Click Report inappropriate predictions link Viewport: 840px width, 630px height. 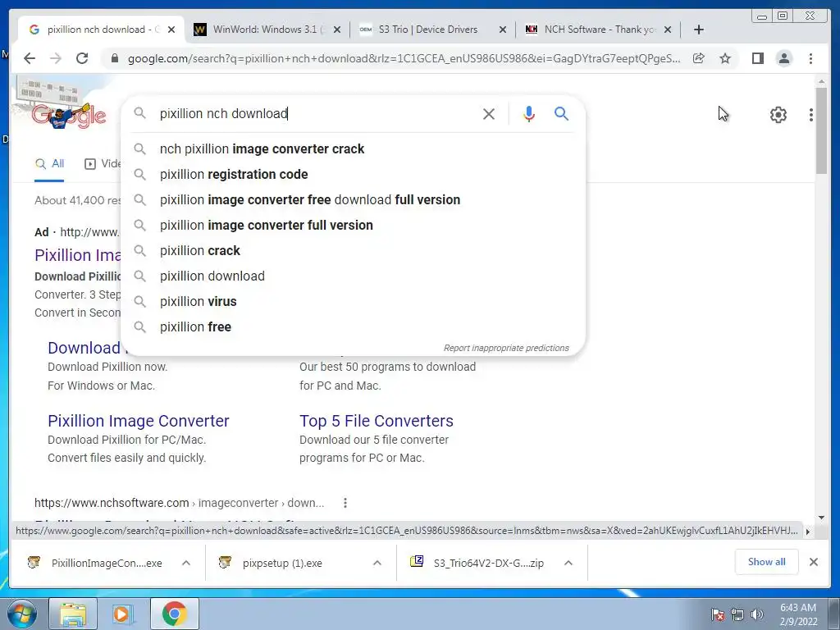pos(506,348)
